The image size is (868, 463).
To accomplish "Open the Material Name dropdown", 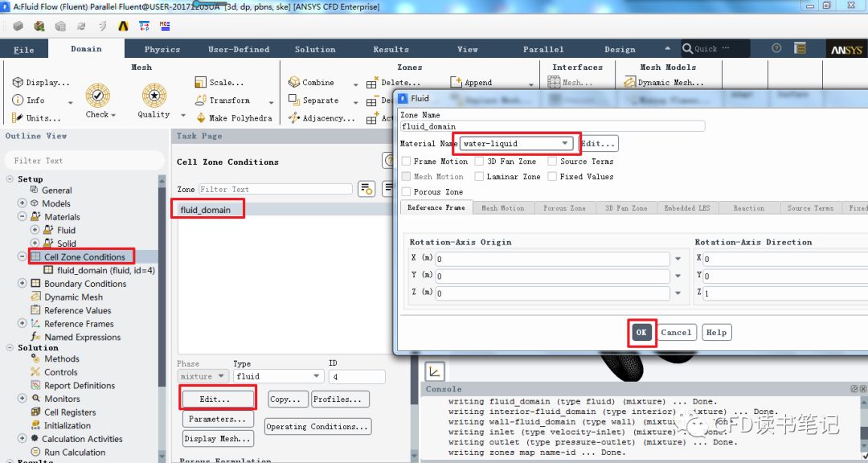I will [x=565, y=144].
